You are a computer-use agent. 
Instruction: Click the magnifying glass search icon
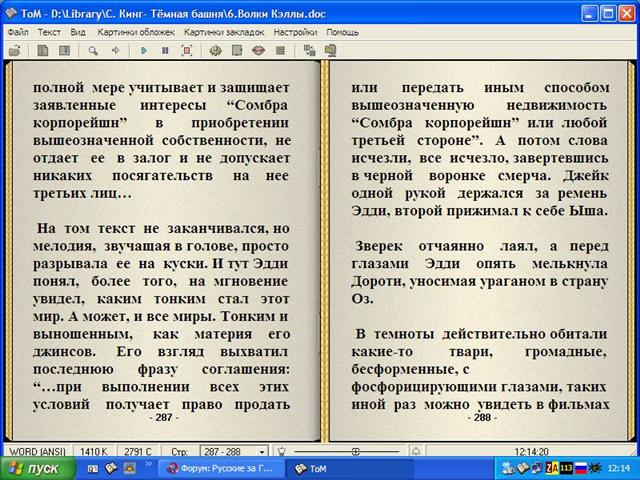tap(92, 49)
